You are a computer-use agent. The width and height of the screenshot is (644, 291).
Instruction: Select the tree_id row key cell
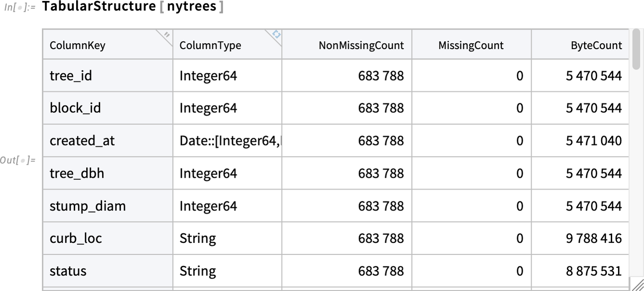pos(107,76)
